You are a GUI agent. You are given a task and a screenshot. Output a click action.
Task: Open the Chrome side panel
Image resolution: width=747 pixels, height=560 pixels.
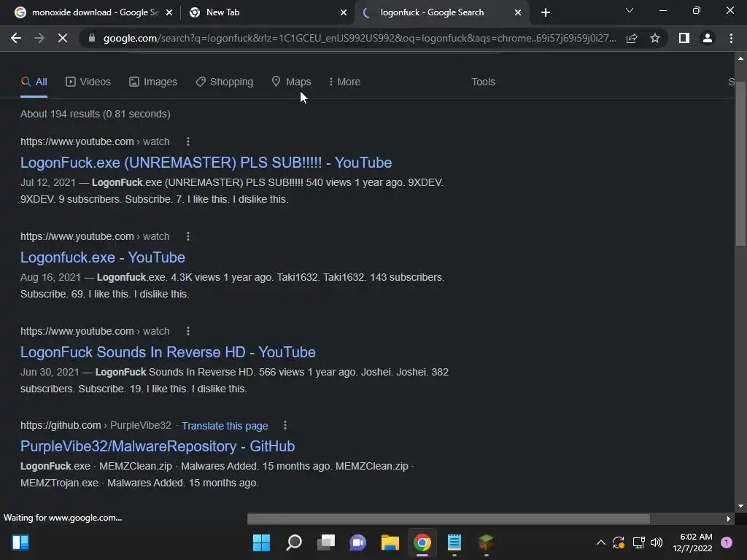(x=684, y=38)
